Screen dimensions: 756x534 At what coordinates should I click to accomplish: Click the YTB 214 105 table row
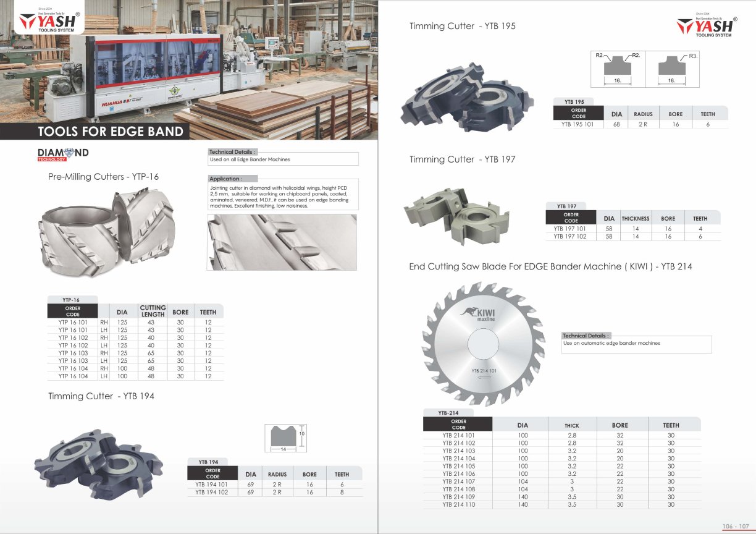tap(561, 466)
